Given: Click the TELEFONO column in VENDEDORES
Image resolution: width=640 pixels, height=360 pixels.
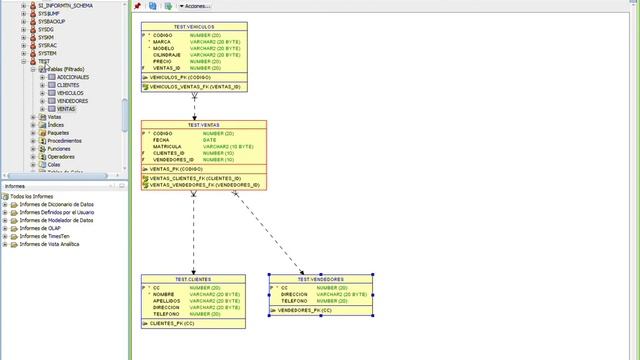Looking at the screenshot, I should pos(294,301).
